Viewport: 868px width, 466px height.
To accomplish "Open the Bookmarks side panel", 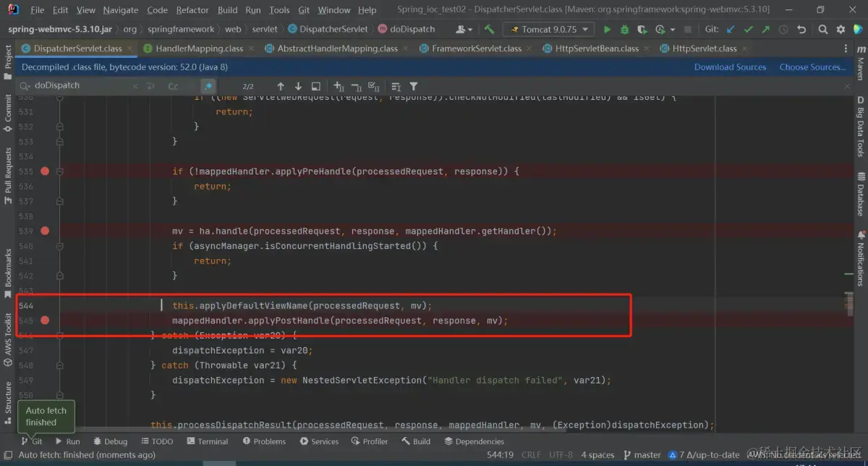I will [x=8, y=274].
